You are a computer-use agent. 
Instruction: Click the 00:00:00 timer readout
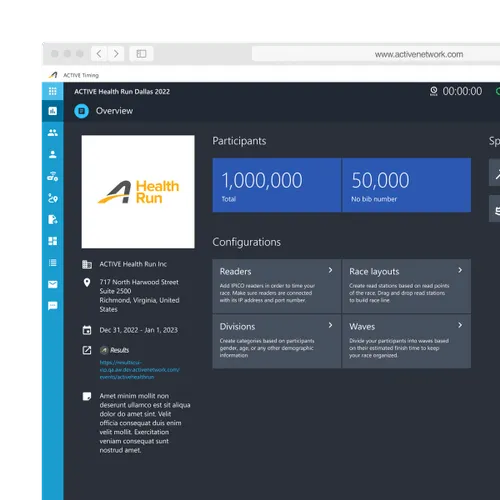[462, 91]
